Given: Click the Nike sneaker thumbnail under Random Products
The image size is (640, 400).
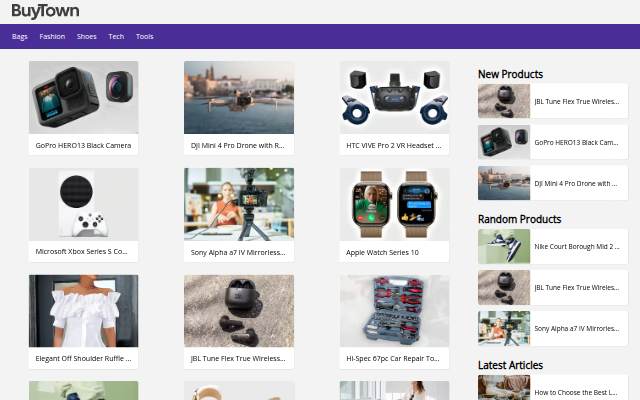Looking at the screenshot, I should coord(504,247).
